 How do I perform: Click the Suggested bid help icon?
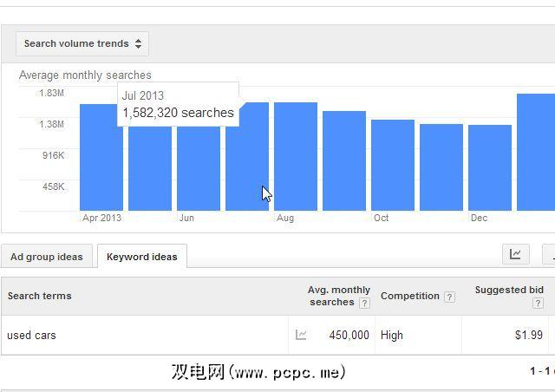[x=539, y=303]
